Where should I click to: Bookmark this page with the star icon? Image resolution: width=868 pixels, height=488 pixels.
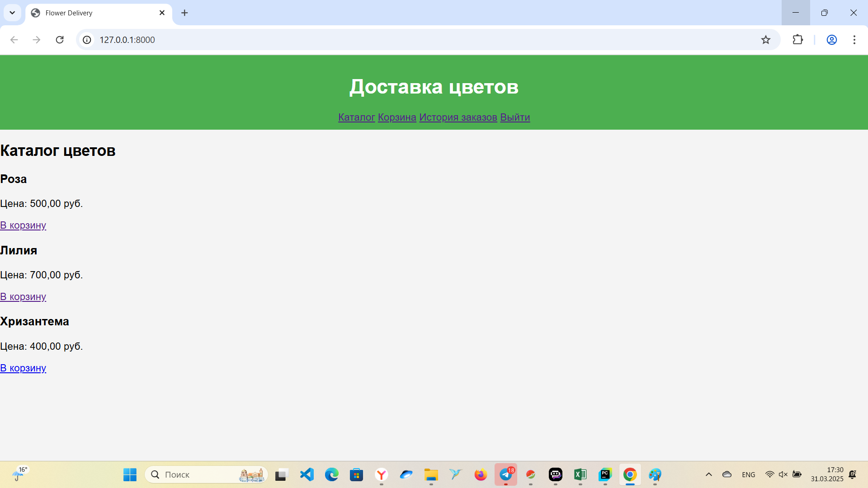[766, 40]
